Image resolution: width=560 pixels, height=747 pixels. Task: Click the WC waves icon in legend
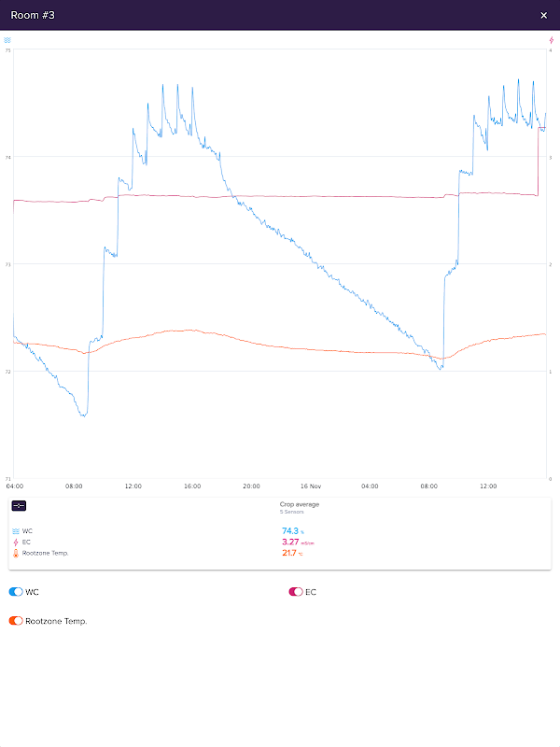click(x=16, y=531)
